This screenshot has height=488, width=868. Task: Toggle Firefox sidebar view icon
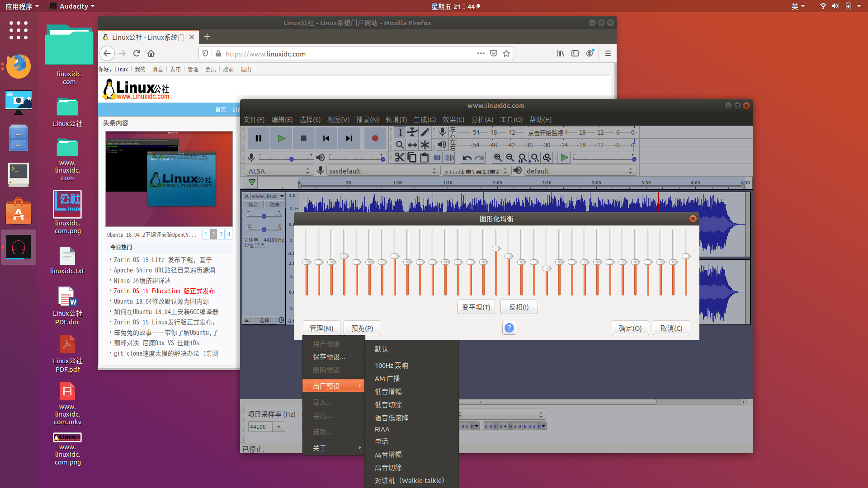pyautogui.click(x=575, y=53)
